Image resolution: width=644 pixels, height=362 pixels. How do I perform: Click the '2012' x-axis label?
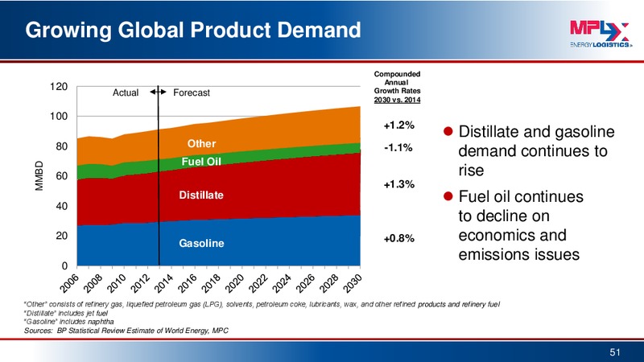point(140,284)
